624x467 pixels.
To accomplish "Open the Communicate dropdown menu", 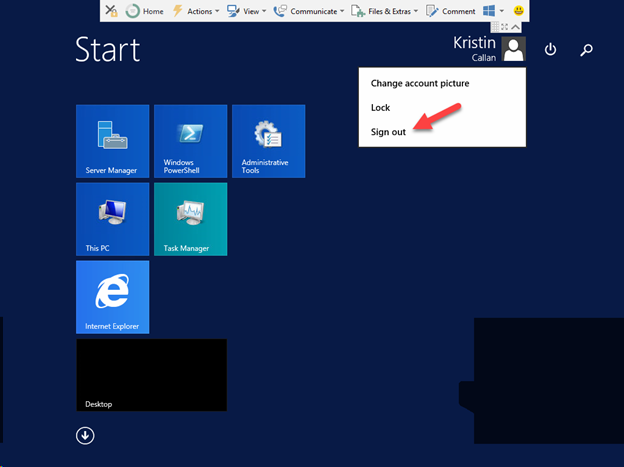I will pos(309,11).
